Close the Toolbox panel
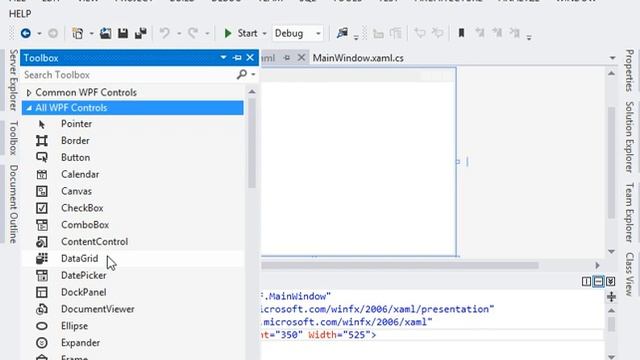The image size is (640, 360). 250,58
